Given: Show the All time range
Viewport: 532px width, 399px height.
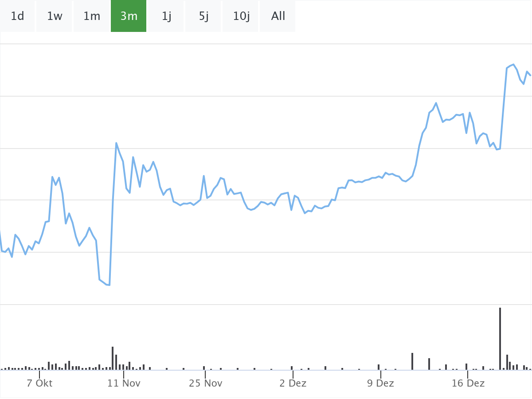Looking at the screenshot, I should coord(278,16).
